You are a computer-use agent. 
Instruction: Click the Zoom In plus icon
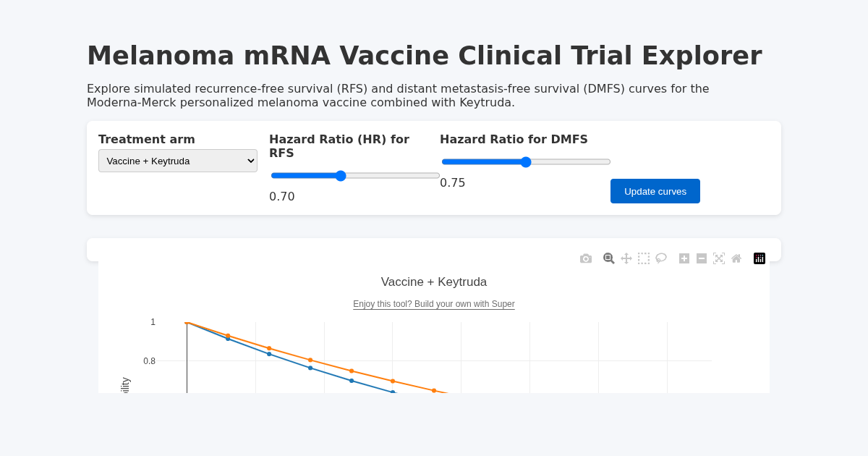point(684,258)
